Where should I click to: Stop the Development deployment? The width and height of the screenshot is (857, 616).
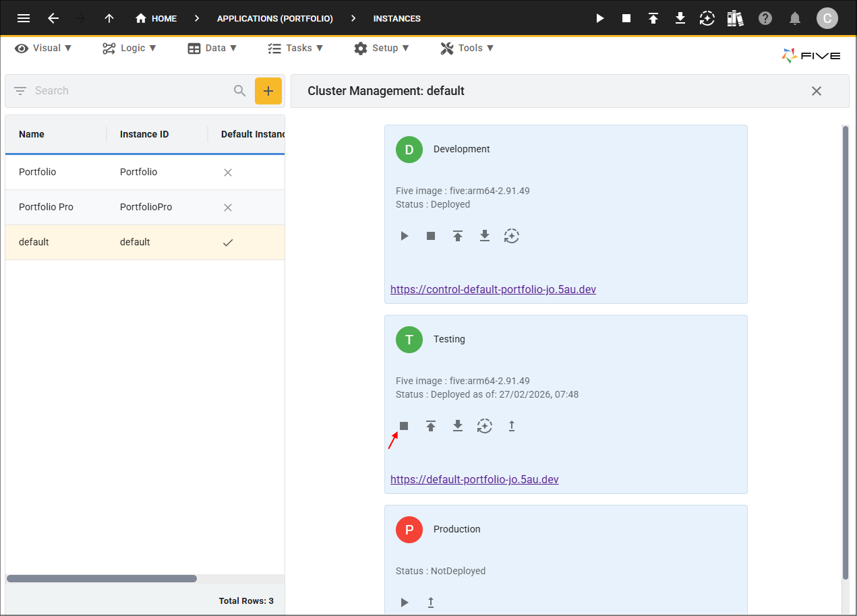(431, 236)
